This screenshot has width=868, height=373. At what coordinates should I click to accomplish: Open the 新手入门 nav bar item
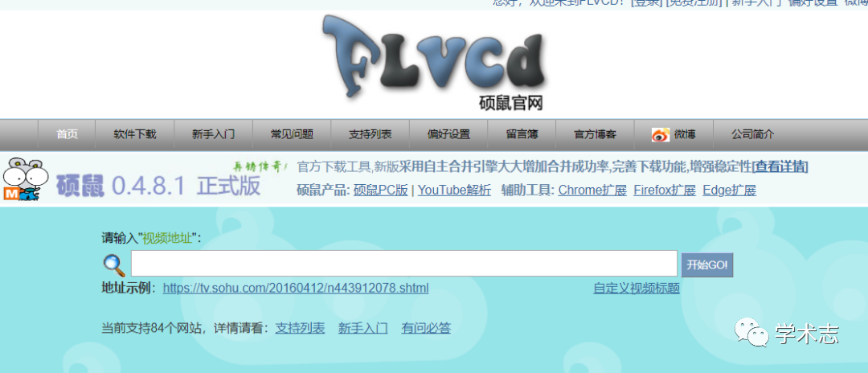(214, 134)
